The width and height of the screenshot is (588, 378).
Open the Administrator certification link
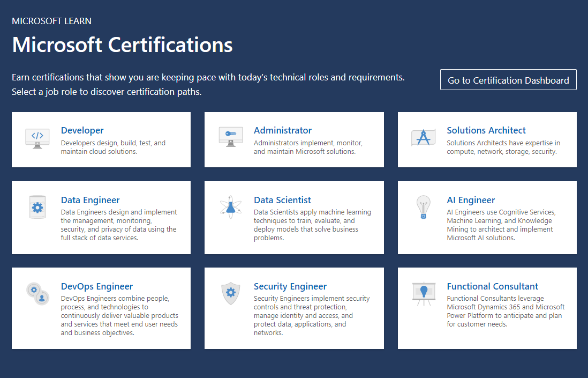pyautogui.click(x=282, y=130)
